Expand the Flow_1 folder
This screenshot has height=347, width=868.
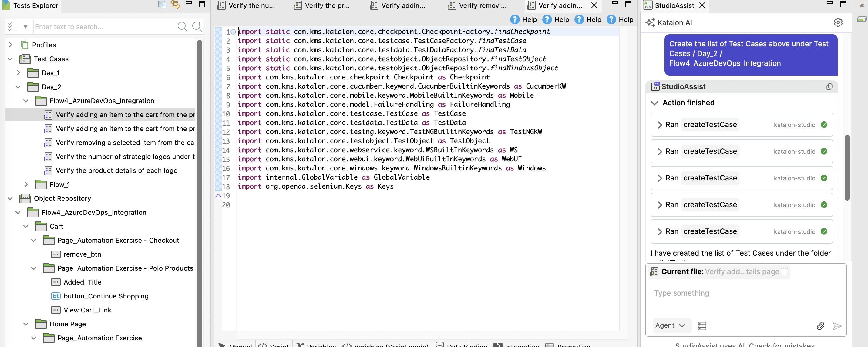coord(26,184)
